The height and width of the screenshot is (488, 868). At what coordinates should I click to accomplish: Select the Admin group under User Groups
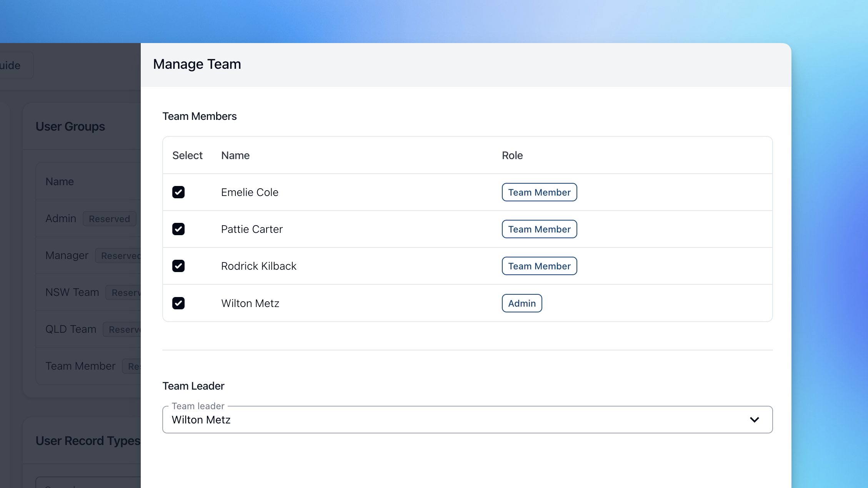coord(60,218)
